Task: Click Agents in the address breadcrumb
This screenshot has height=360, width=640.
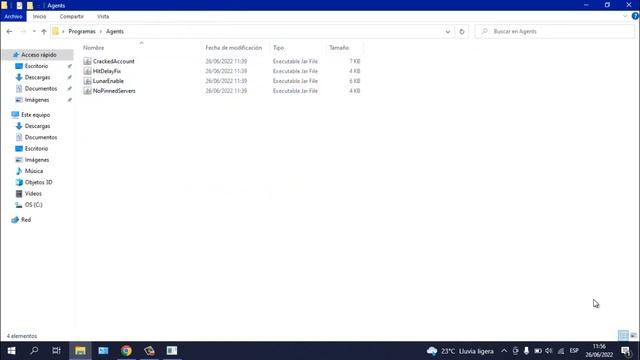Action: coord(115,31)
